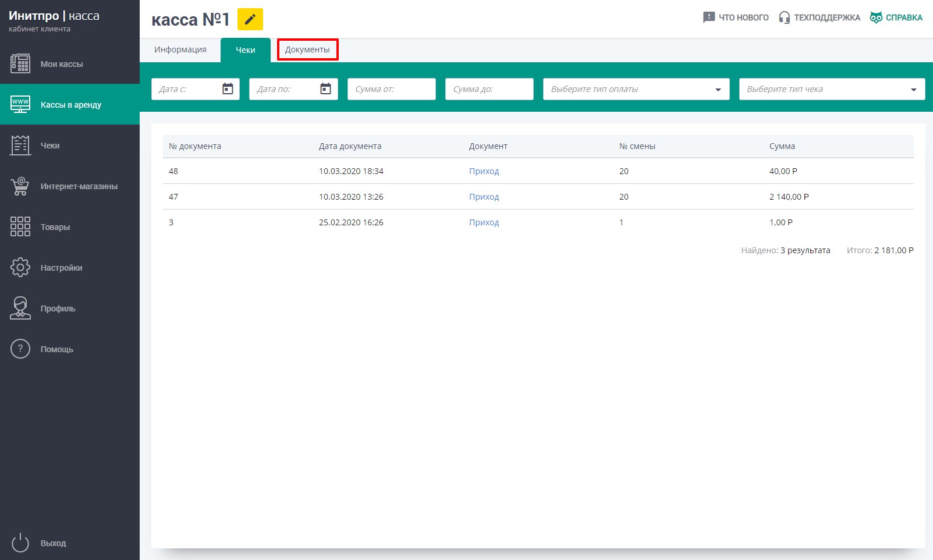The image size is (933, 560).
Task: Expand the Выберите тип оплаты dropdown
Action: [x=636, y=89]
